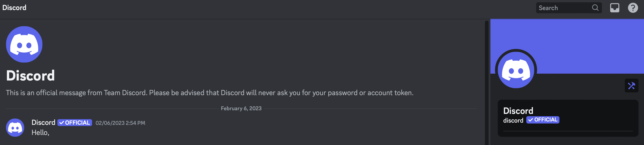Click the avatar beside the Hello message
Screen dimensions: 644x145
15,127
